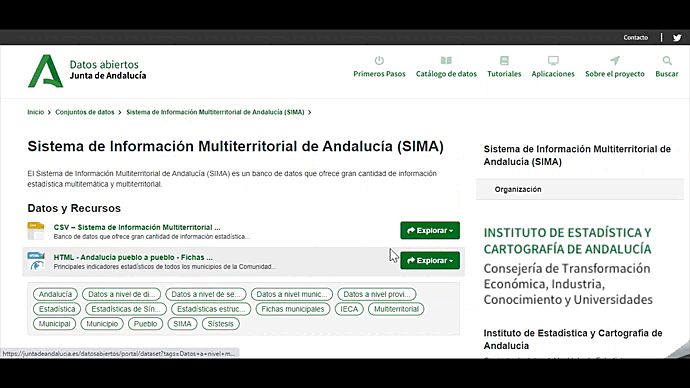This screenshot has height=388, width=690.
Task: Open Sobre el proyecto menu item
Action: click(615, 74)
